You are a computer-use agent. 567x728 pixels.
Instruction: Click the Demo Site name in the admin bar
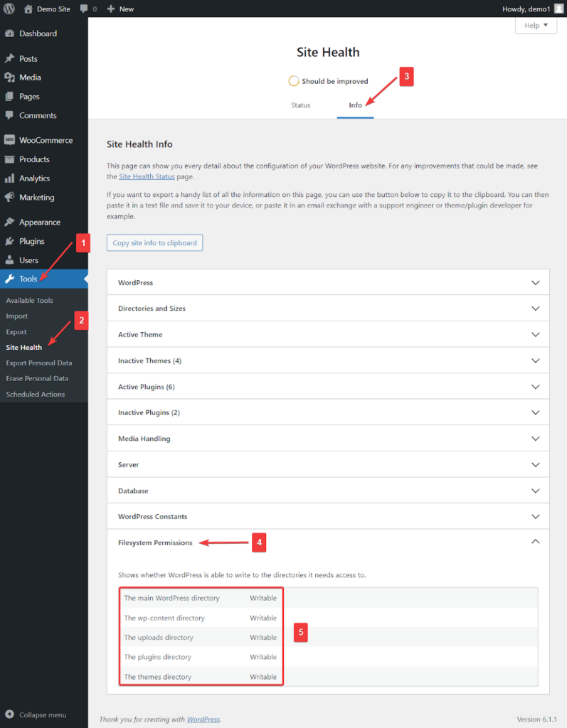[x=53, y=9]
